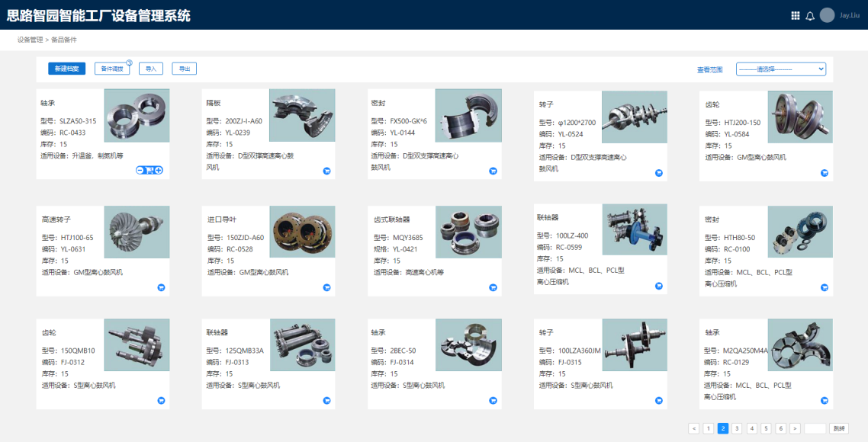Expand the 查看范围 请选择 dropdown
The width and height of the screenshot is (868, 442).
pyautogui.click(x=780, y=69)
